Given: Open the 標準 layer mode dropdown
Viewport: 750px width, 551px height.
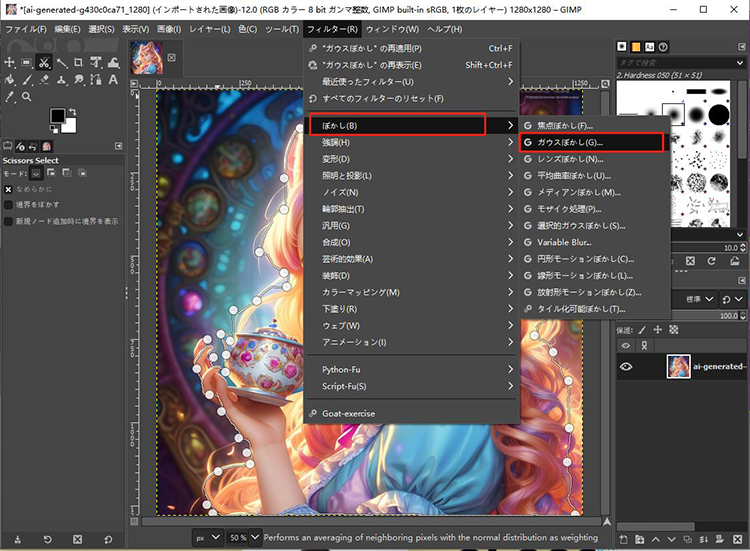Looking at the screenshot, I should [699, 299].
